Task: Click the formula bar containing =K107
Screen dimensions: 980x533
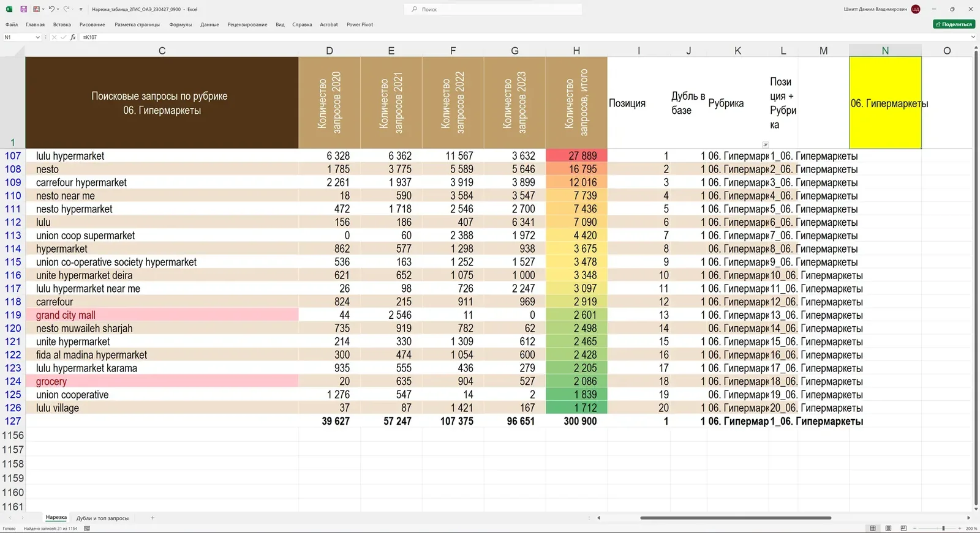Action: [x=524, y=37]
